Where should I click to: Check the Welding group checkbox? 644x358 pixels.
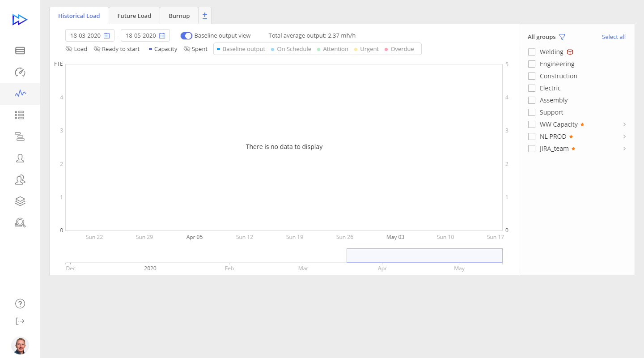point(532,52)
